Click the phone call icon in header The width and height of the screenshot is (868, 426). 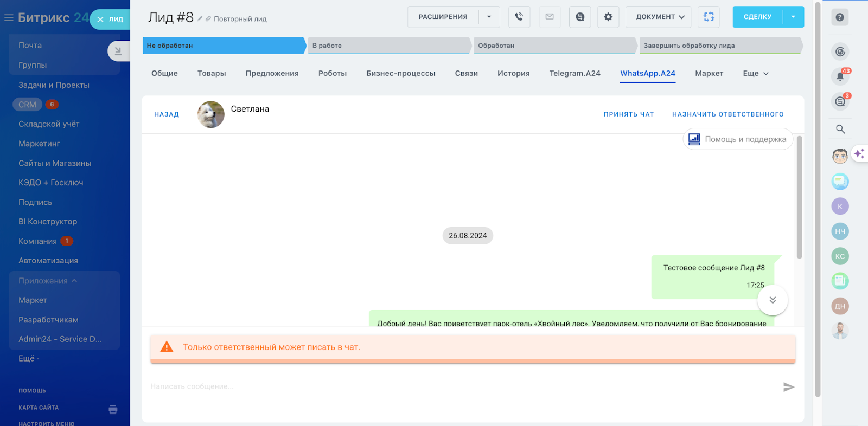click(519, 17)
